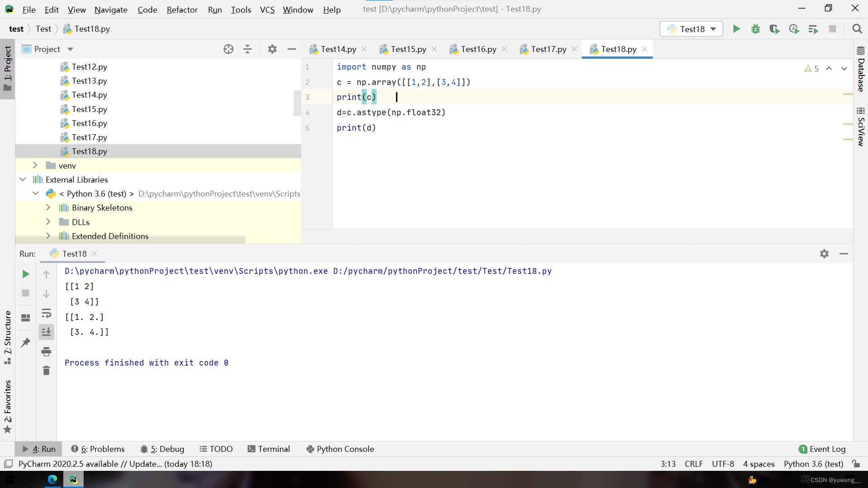The image size is (868, 488).
Task: Expand Binary Skeletons node
Action: 48,207
